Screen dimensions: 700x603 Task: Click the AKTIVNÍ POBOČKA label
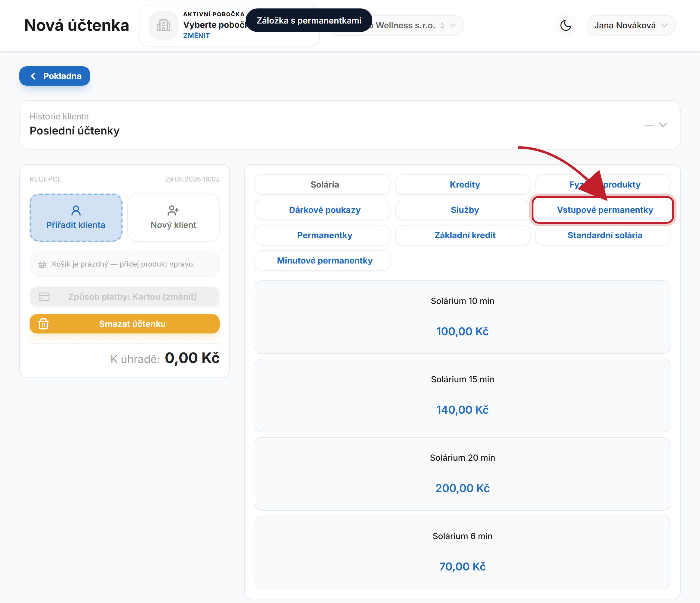pyautogui.click(x=214, y=14)
